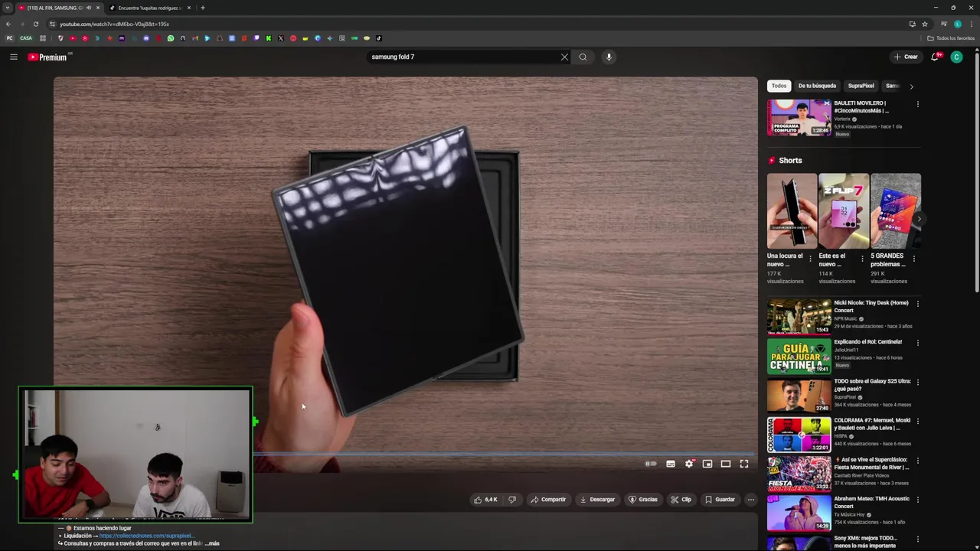The image size is (980, 551).
Task: Create a Clip of the video
Action: coord(681,500)
